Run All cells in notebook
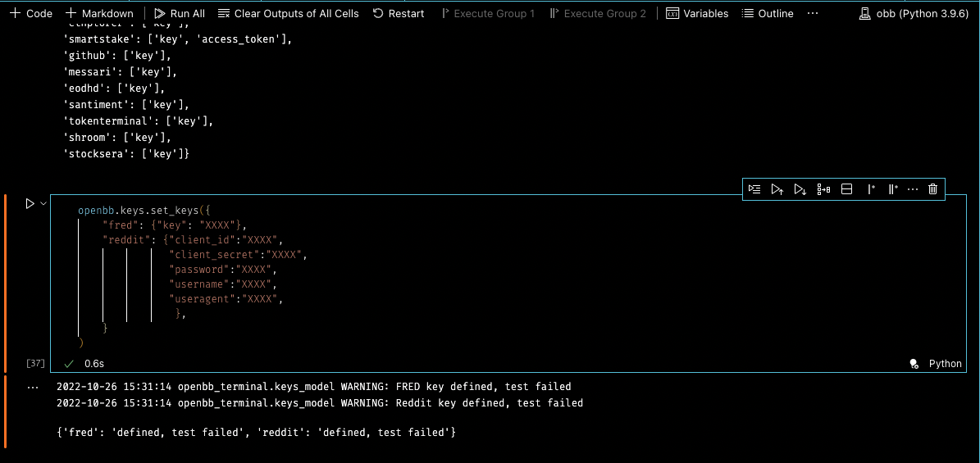980x463 pixels. tap(180, 13)
